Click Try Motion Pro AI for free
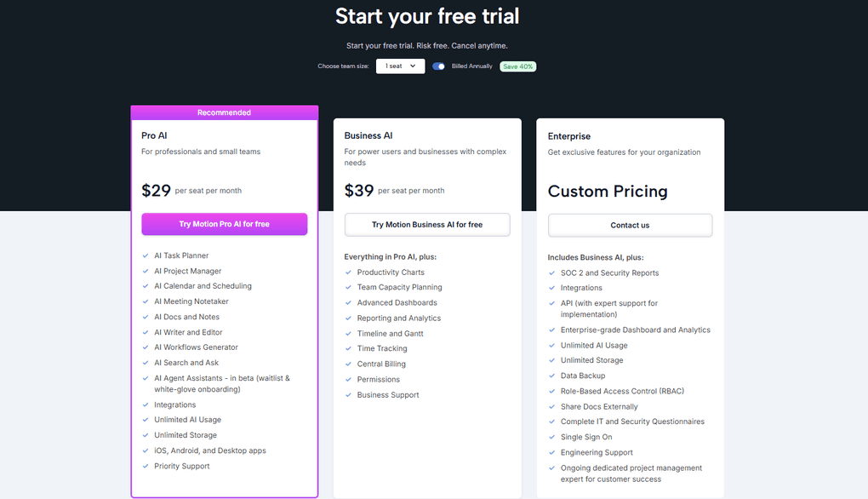868x499 pixels. point(224,223)
